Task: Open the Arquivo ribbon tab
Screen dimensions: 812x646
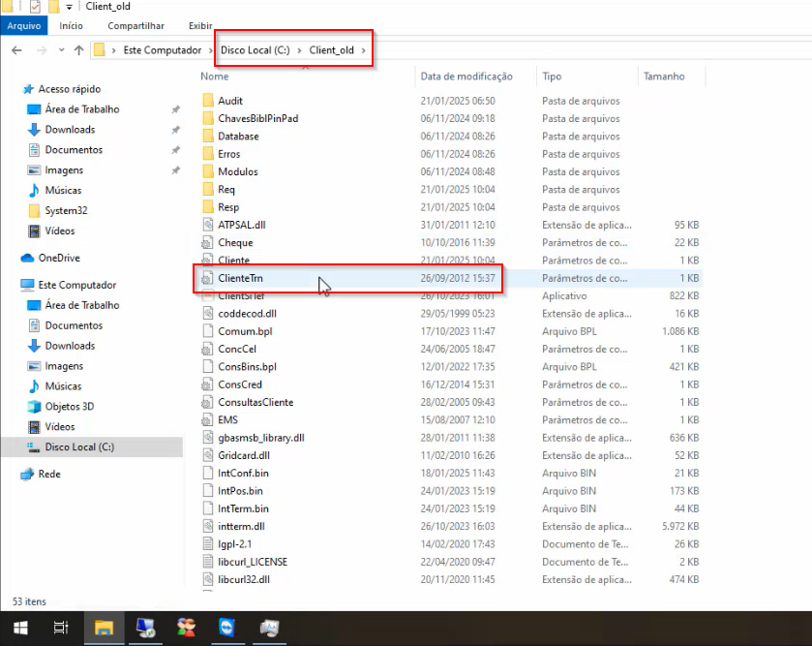Action: [x=24, y=26]
